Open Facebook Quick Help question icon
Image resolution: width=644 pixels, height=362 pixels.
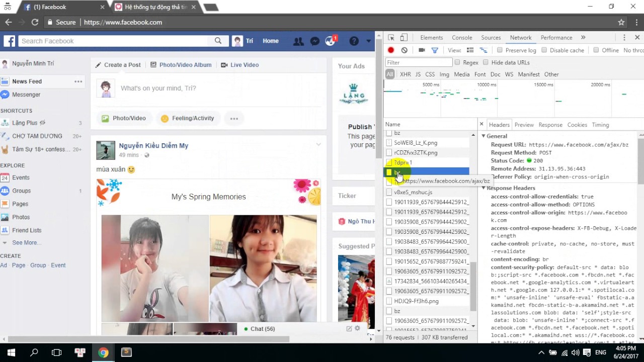pyautogui.click(x=354, y=41)
